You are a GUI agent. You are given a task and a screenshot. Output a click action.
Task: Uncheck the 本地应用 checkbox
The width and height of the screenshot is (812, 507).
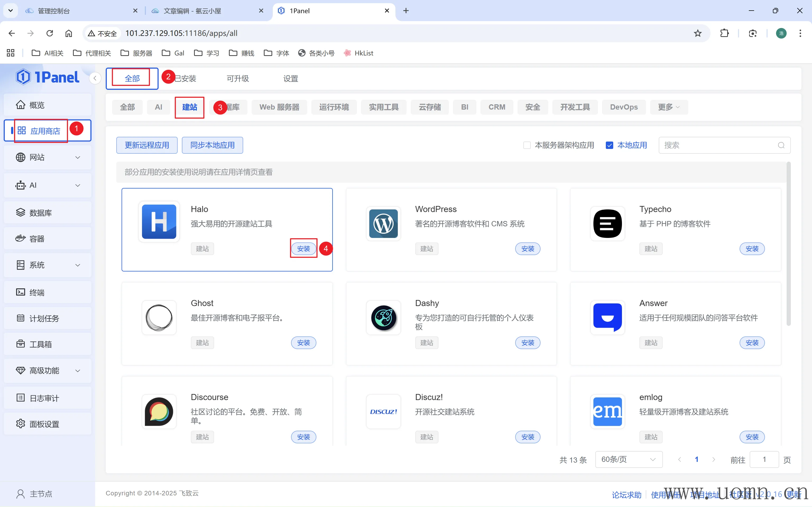[609, 145]
